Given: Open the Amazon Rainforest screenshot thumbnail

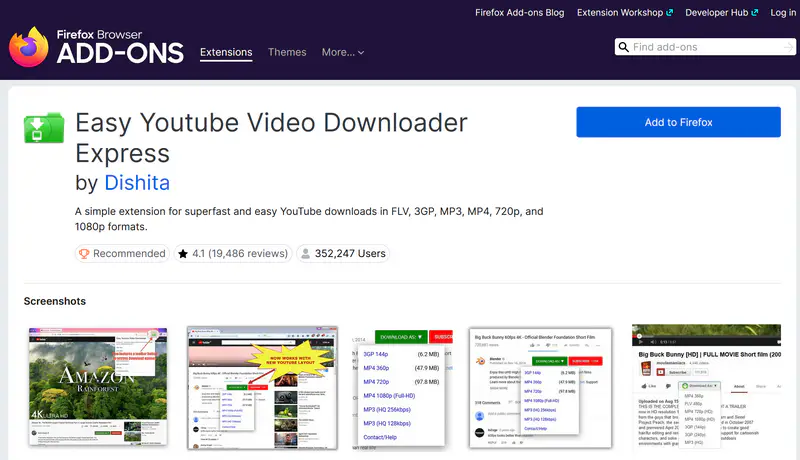Looking at the screenshot, I should 98,387.
